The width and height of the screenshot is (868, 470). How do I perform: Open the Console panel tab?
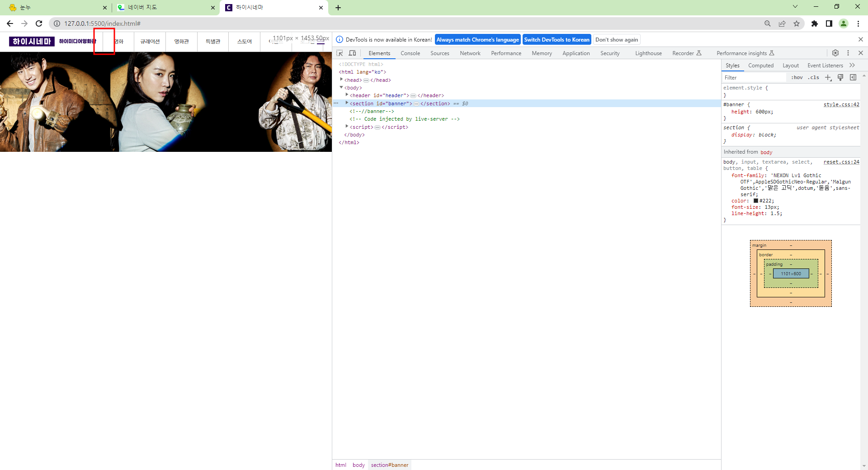(410, 53)
